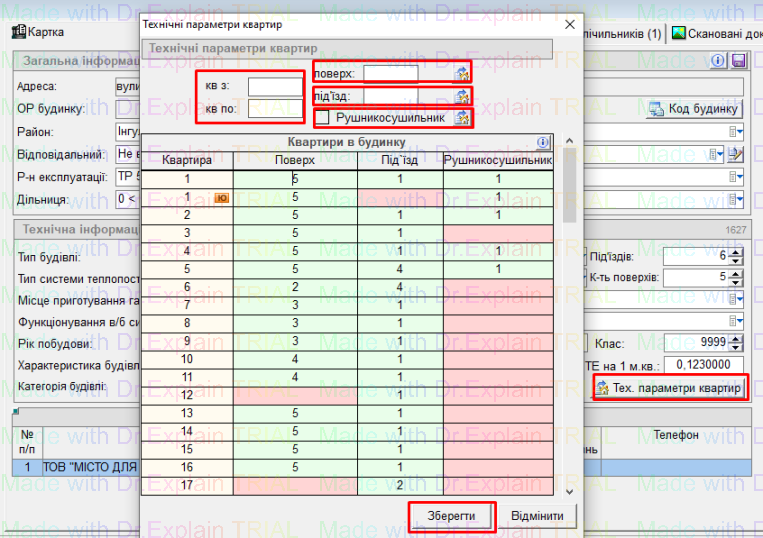Click the ЮО marker icon in apartment 1 row
763x538 pixels.
tap(222, 197)
